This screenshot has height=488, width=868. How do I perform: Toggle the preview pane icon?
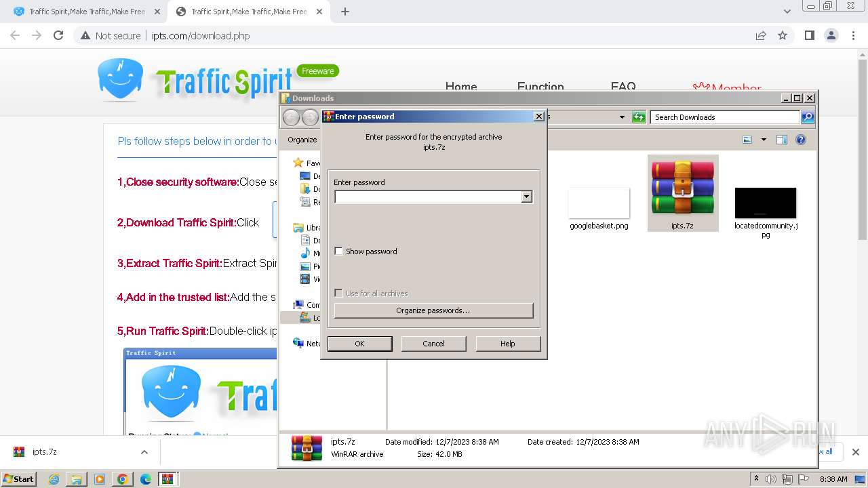pyautogui.click(x=782, y=140)
